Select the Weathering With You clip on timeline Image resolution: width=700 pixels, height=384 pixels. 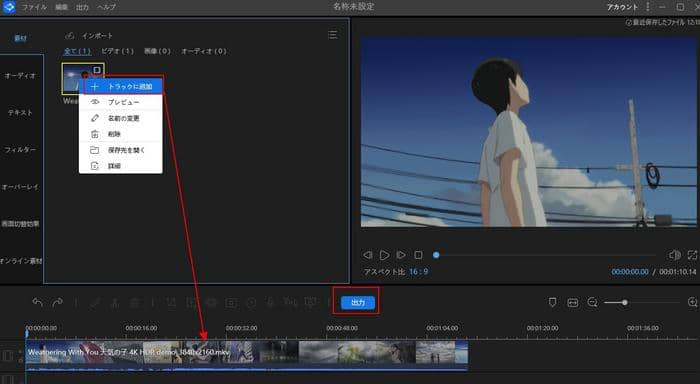(x=246, y=355)
